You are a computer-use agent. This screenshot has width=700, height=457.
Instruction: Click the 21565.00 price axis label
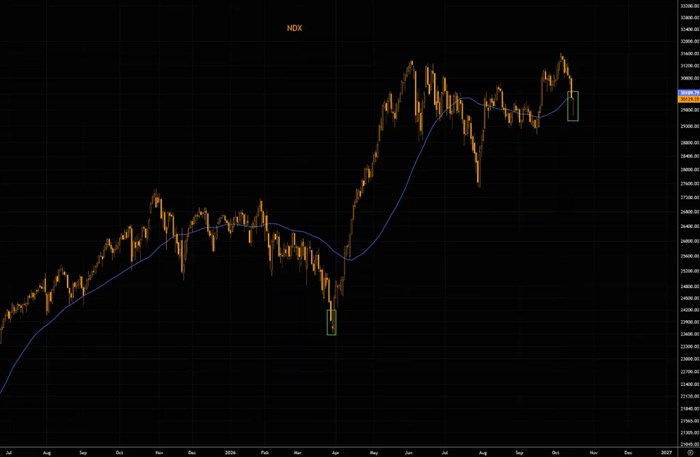pyautogui.click(x=689, y=421)
